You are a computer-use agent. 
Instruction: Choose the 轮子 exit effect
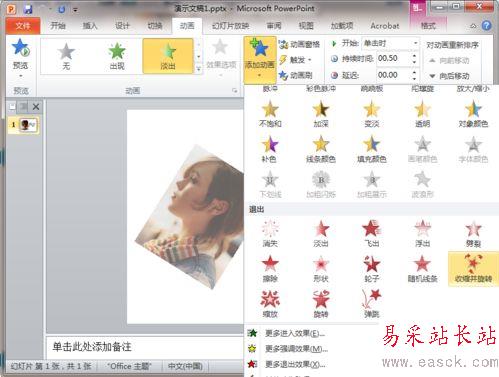tap(372, 269)
